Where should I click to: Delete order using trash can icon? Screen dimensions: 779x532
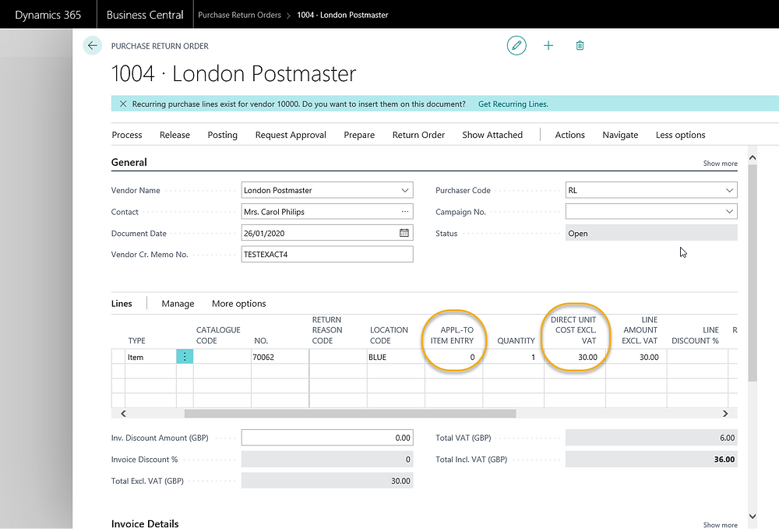[x=580, y=46]
